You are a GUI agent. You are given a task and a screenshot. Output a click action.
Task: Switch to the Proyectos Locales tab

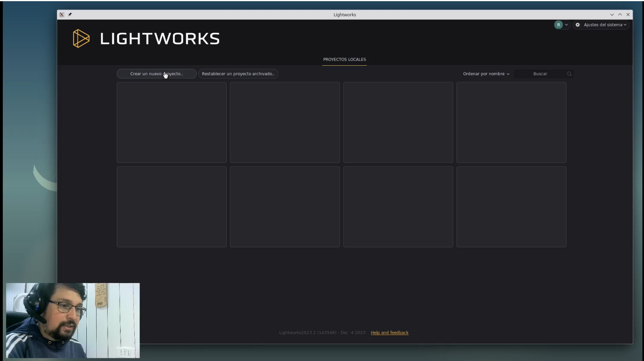pos(345,59)
